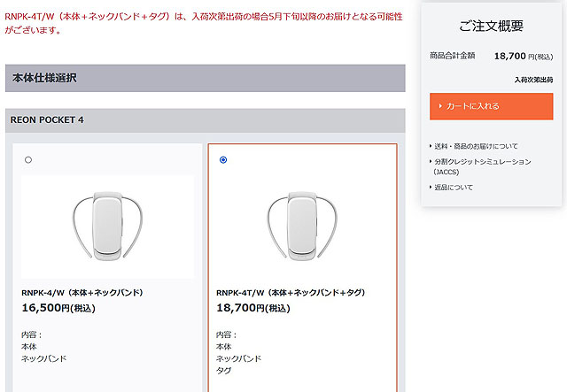Open 返品について link
The height and width of the screenshot is (392, 567).
454,187
